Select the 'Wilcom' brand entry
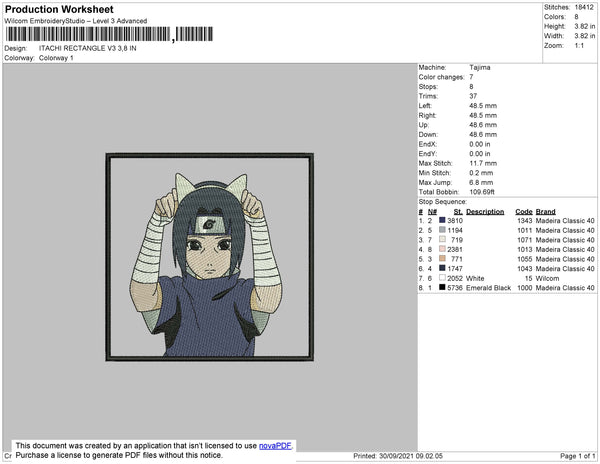This screenshot has height=464, width=600. [x=547, y=278]
